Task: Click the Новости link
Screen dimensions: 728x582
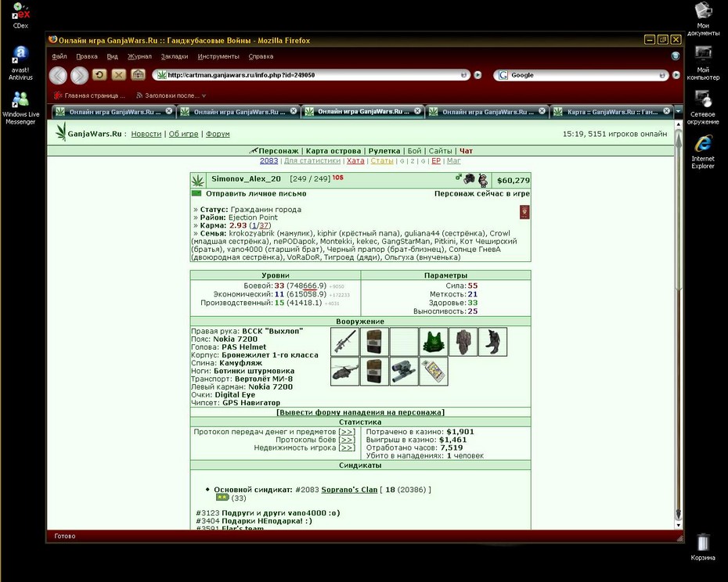Action: [x=146, y=134]
